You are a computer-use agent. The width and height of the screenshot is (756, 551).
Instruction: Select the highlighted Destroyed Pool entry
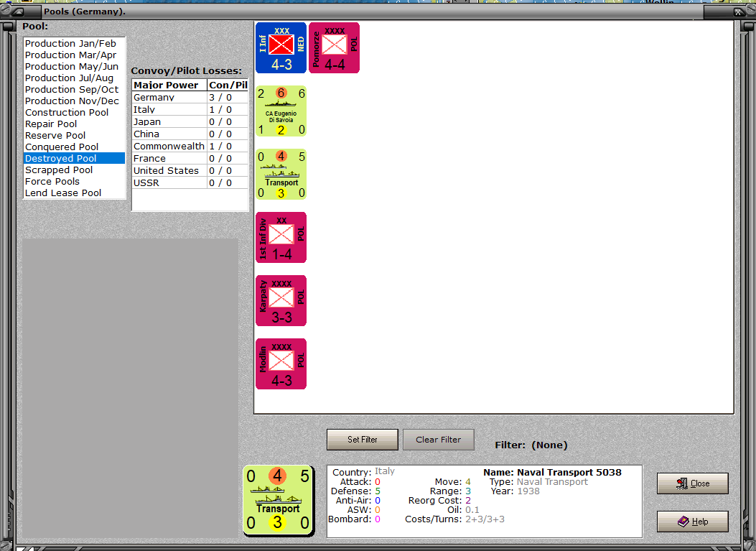74,158
